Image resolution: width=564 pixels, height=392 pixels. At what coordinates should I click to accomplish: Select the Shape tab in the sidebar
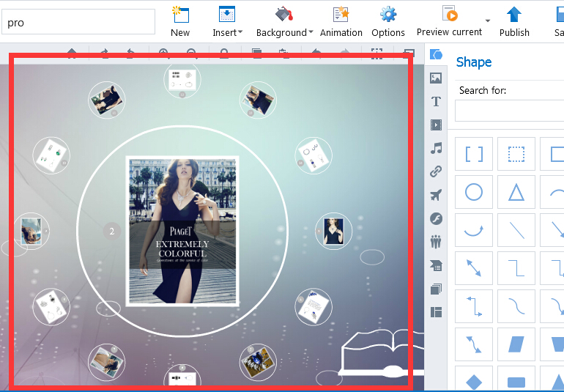(x=436, y=55)
